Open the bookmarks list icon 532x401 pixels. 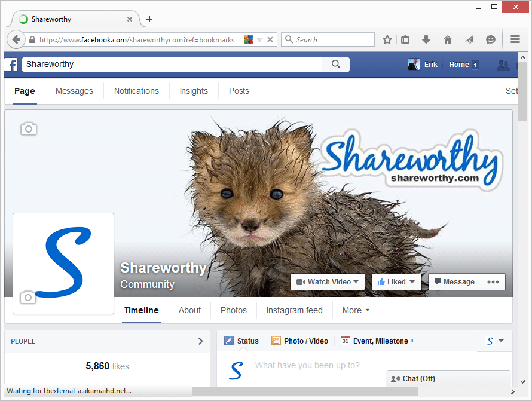point(405,39)
